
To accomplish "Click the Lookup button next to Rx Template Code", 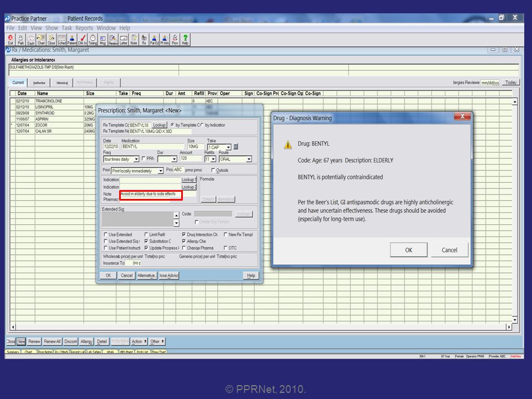I will [x=159, y=125].
